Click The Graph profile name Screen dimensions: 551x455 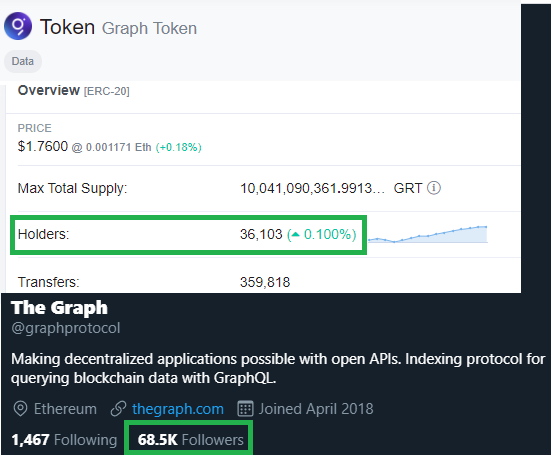pos(59,308)
